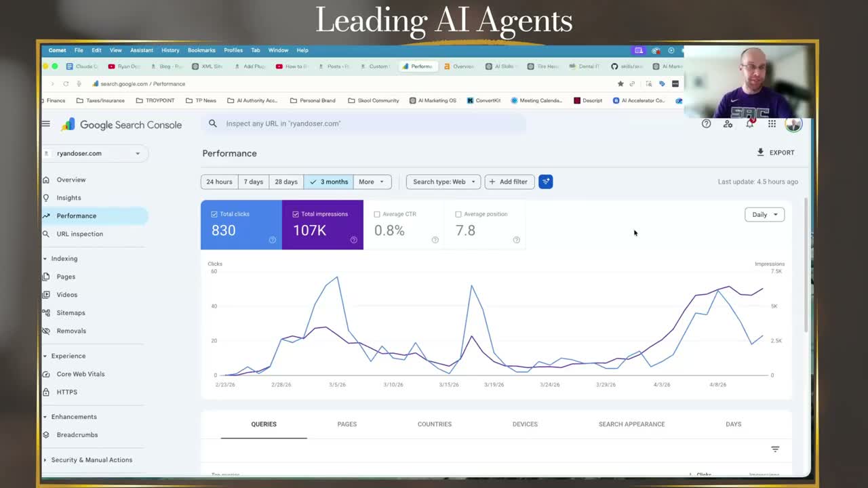Open the Google account avatar
Screen dimensions: 868x488
click(793, 124)
